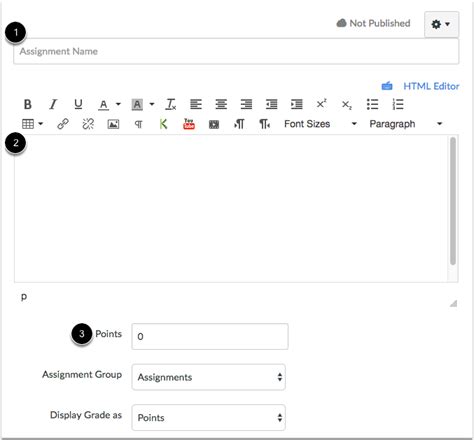The height and width of the screenshot is (440, 474).
Task: Click the insert link chain icon
Action: (63, 124)
